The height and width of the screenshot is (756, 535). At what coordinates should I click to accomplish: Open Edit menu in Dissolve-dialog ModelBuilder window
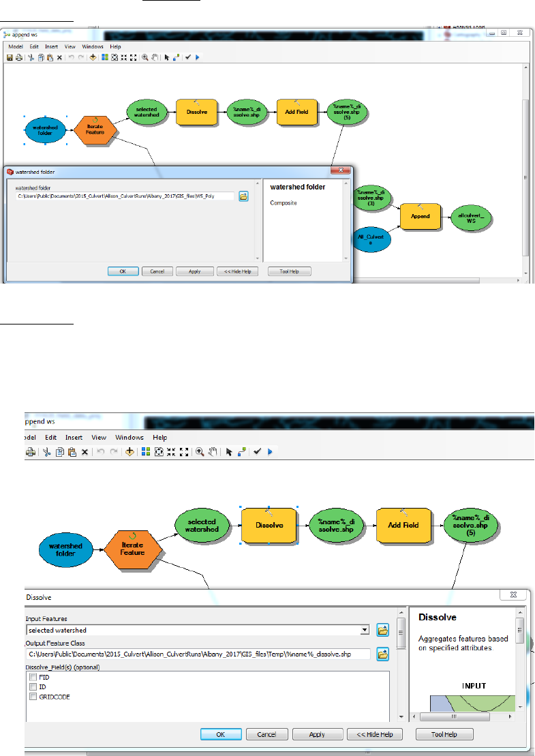click(50, 438)
